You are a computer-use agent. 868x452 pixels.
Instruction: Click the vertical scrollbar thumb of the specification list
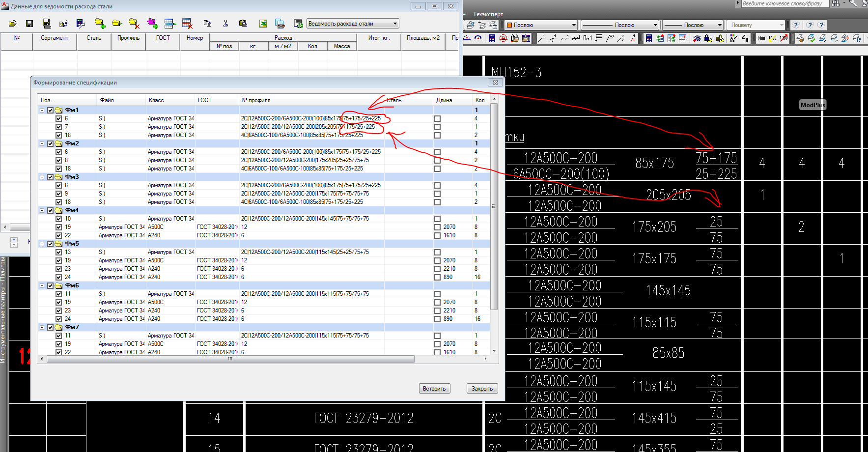[x=494, y=206]
